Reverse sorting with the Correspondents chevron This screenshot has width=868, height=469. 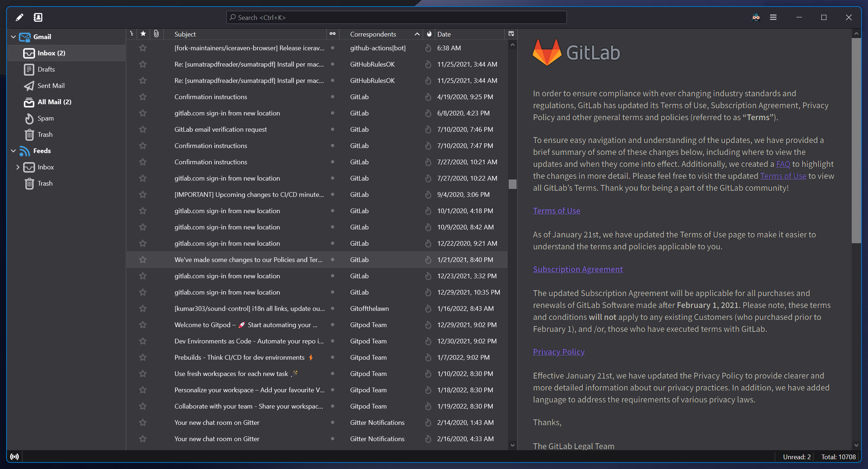[x=417, y=34]
